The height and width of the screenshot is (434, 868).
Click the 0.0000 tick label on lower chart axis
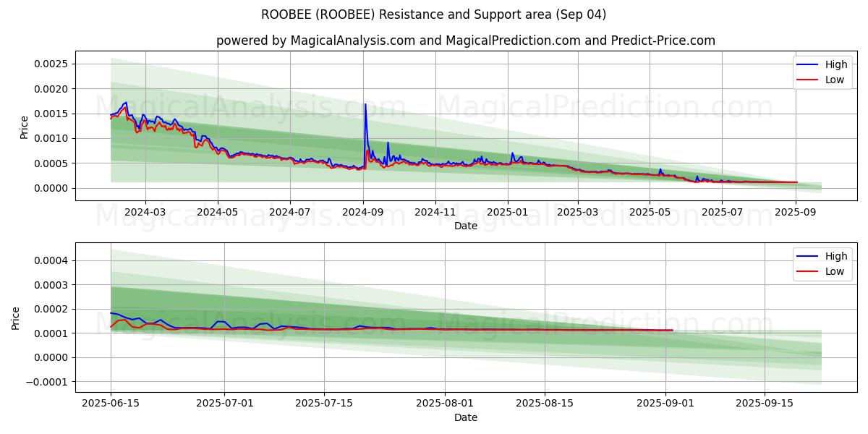click(51, 357)
